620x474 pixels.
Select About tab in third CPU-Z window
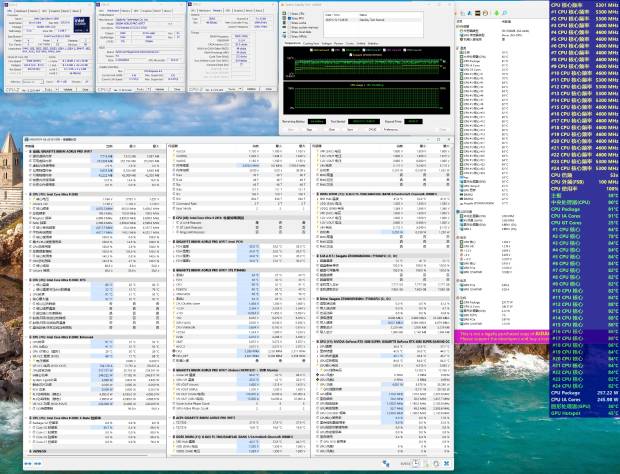click(x=258, y=11)
